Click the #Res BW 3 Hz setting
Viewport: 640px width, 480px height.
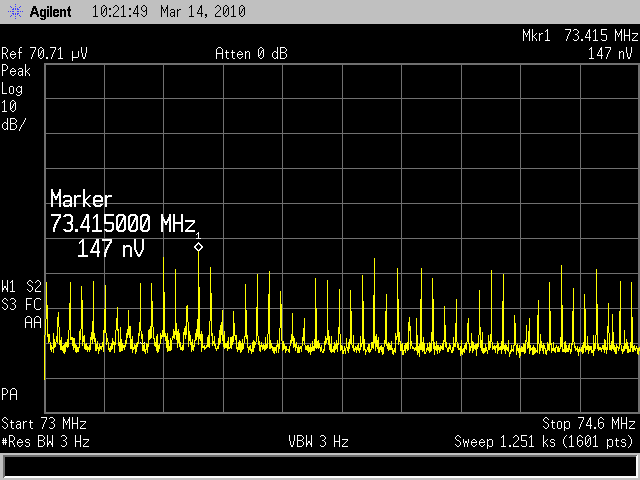(46, 441)
